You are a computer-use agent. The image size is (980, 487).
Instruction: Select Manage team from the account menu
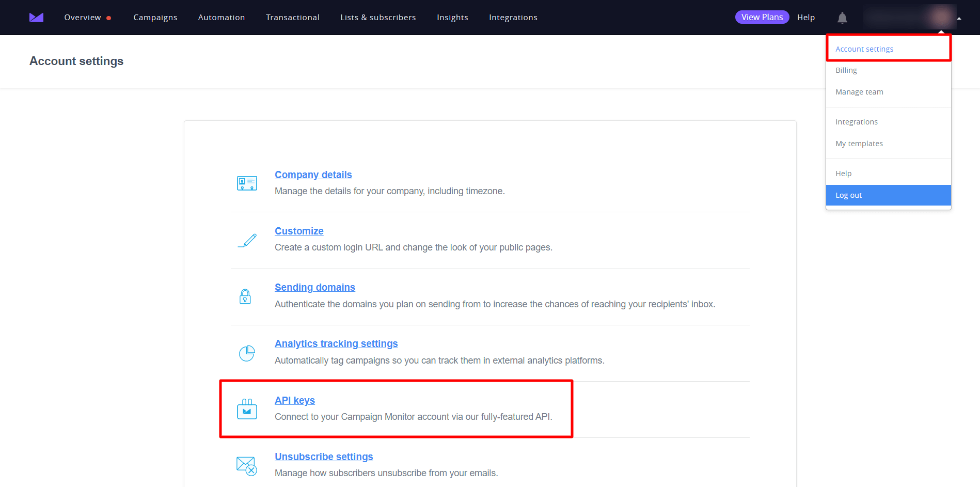(859, 91)
